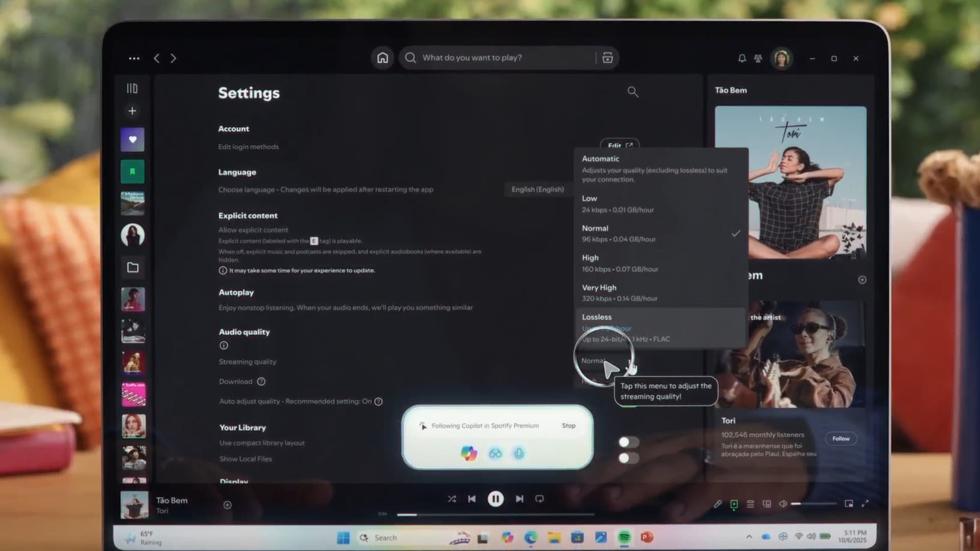Click the settings search magnifier icon
Screen dimensions: 980x551
[632, 92]
